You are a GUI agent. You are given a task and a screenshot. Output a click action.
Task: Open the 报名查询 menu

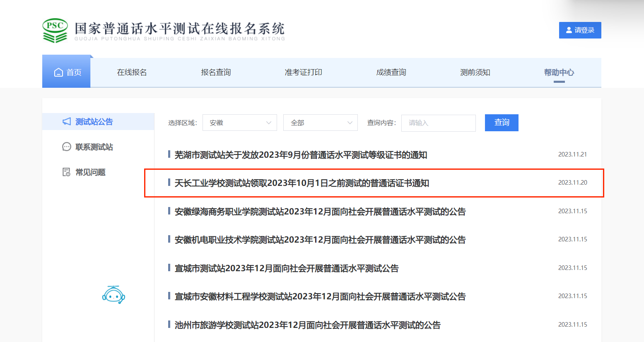tap(216, 72)
